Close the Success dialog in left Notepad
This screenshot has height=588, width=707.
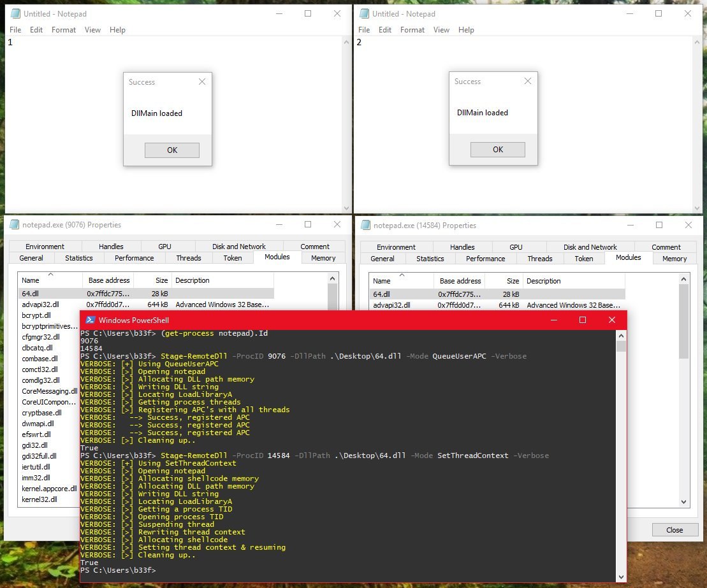pyautogui.click(x=202, y=82)
